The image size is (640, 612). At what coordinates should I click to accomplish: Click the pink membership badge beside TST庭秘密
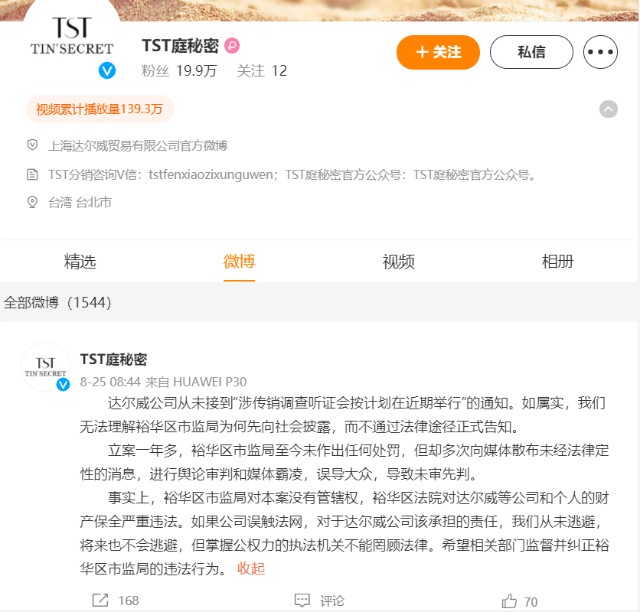(x=232, y=46)
